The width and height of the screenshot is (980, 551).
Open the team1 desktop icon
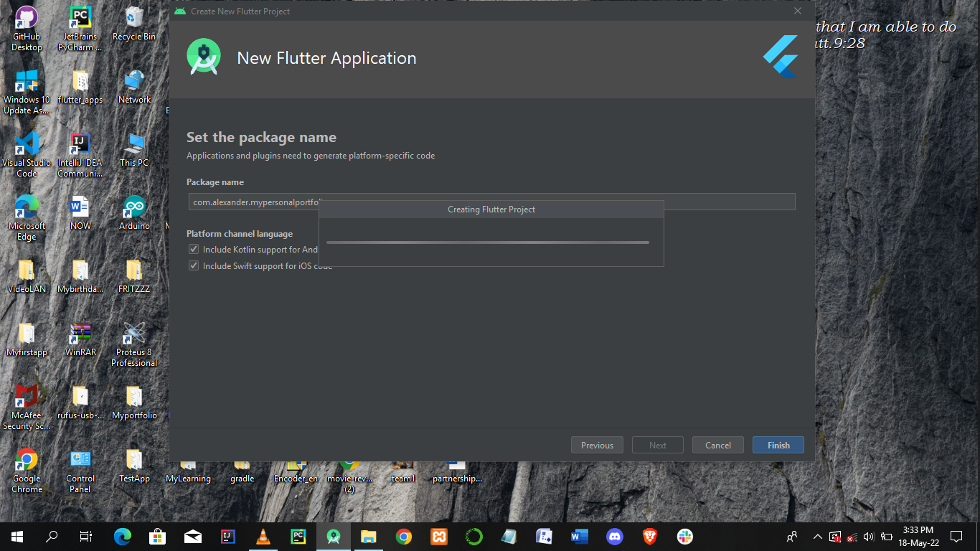[403, 474]
